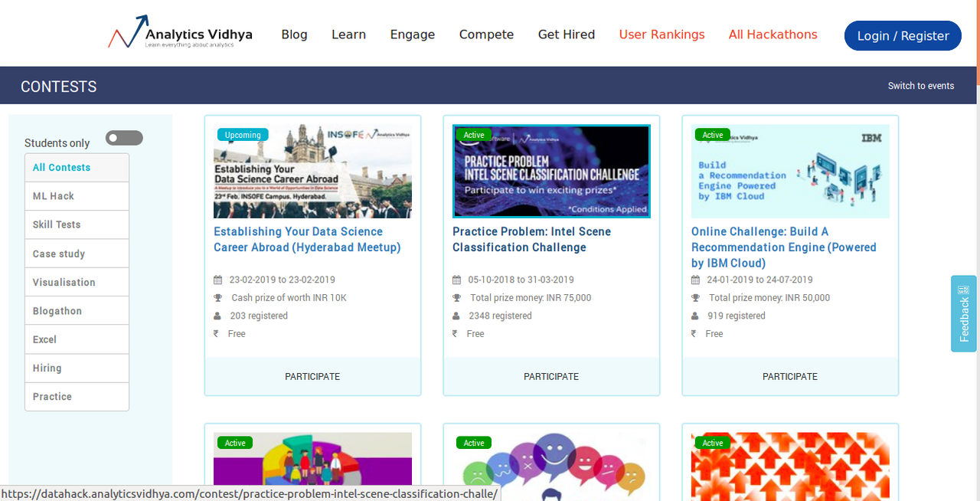Click the '919 registered' text

click(737, 316)
